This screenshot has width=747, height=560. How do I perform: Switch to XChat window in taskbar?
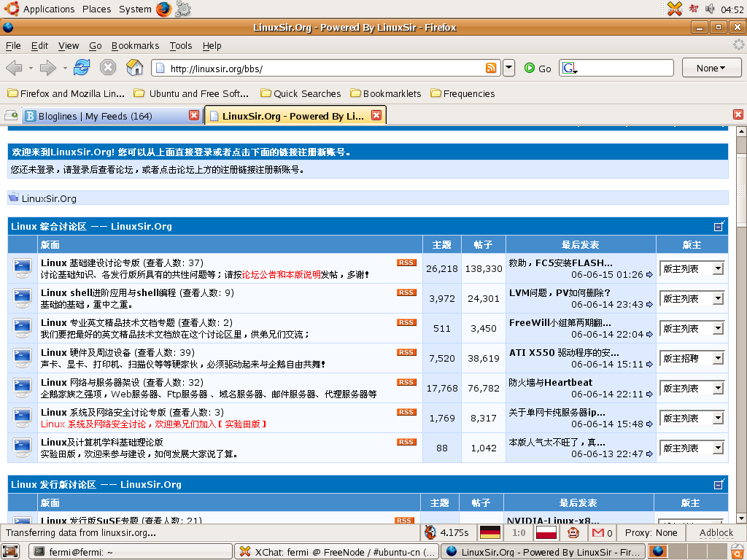pyautogui.click(x=336, y=552)
